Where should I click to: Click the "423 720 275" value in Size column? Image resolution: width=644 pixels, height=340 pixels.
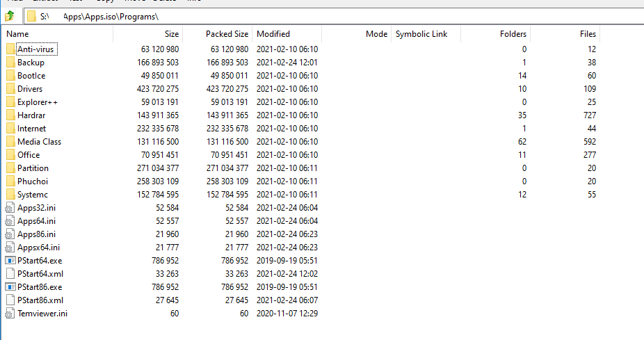pos(158,89)
